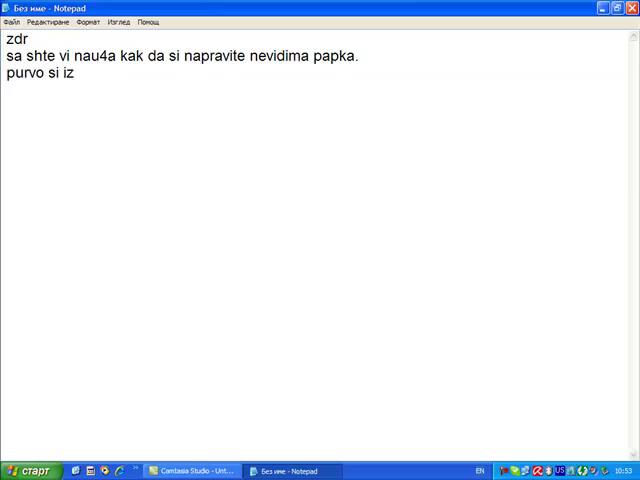Click the calculator-like quick launch icon
The width and height of the screenshot is (640, 480).
(90, 471)
